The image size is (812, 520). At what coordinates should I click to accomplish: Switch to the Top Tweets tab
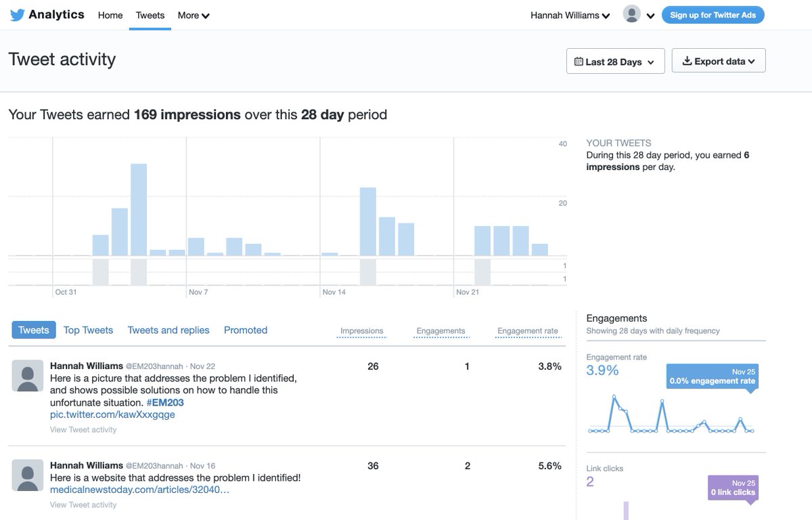point(88,330)
